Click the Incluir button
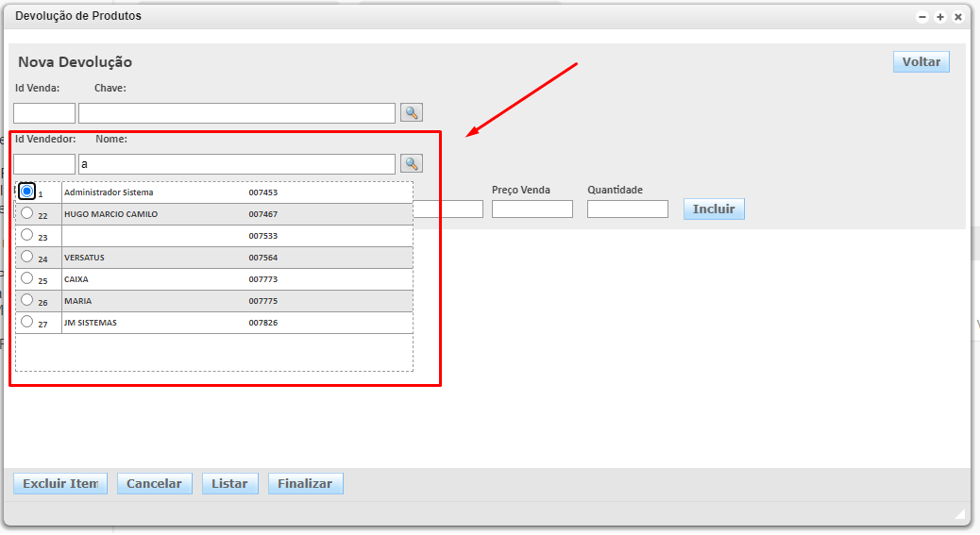This screenshot has width=980, height=535. 714,209
